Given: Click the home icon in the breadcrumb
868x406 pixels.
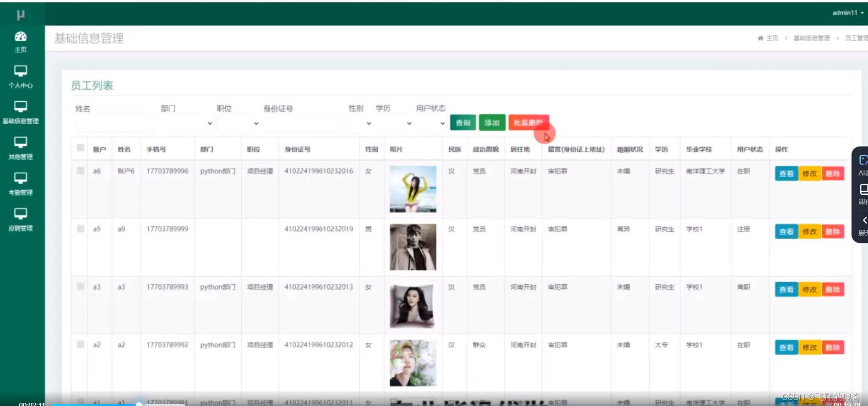Looking at the screenshot, I should coord(760,38).
